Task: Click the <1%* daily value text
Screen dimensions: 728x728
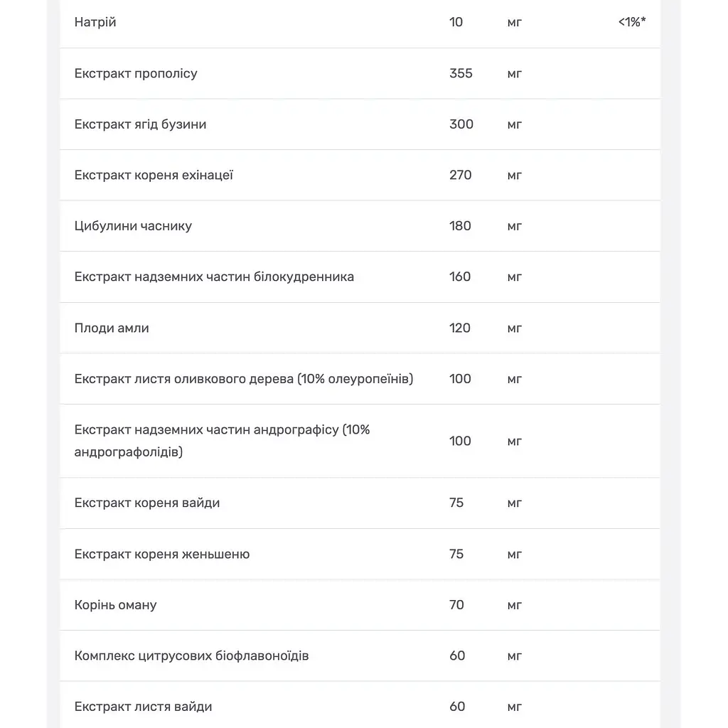Action: click(632, 22)
